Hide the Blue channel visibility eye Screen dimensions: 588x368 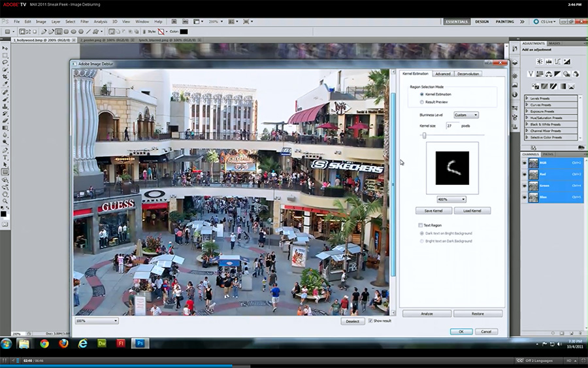coord(524,197)
